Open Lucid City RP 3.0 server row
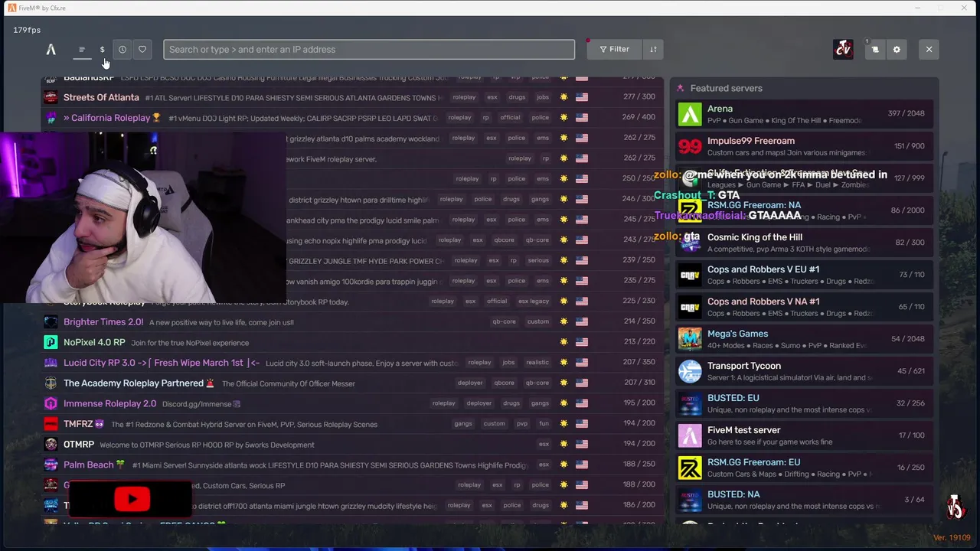Image resolution: width=980 pixels, height=551 pixels. (352, 363)
